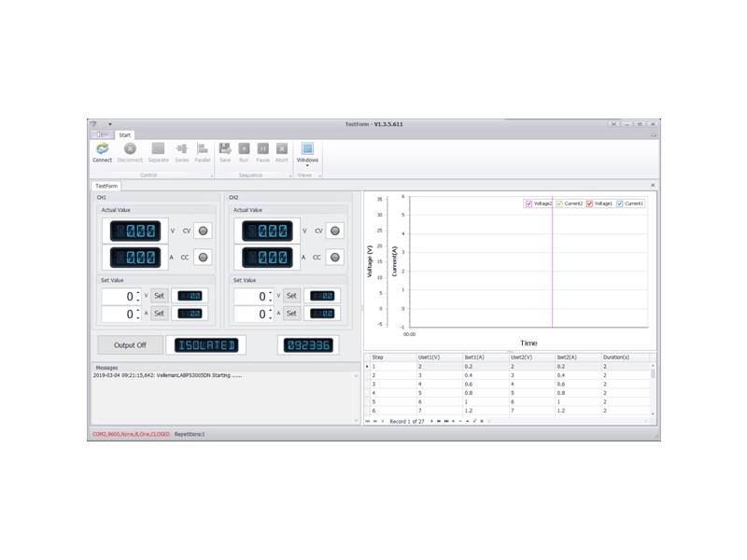The image size is (747, 560).
Task: Select the Series mode icon
Action: click(x=181, y=148)
